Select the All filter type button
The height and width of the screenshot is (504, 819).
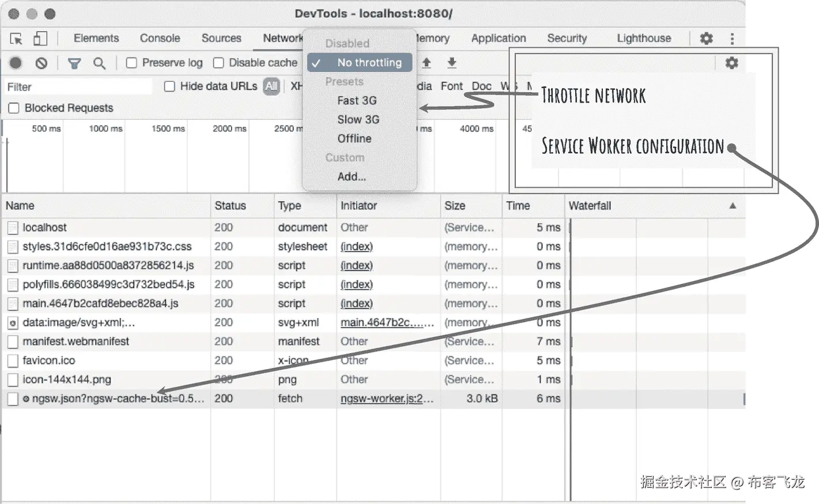[271, 86]
